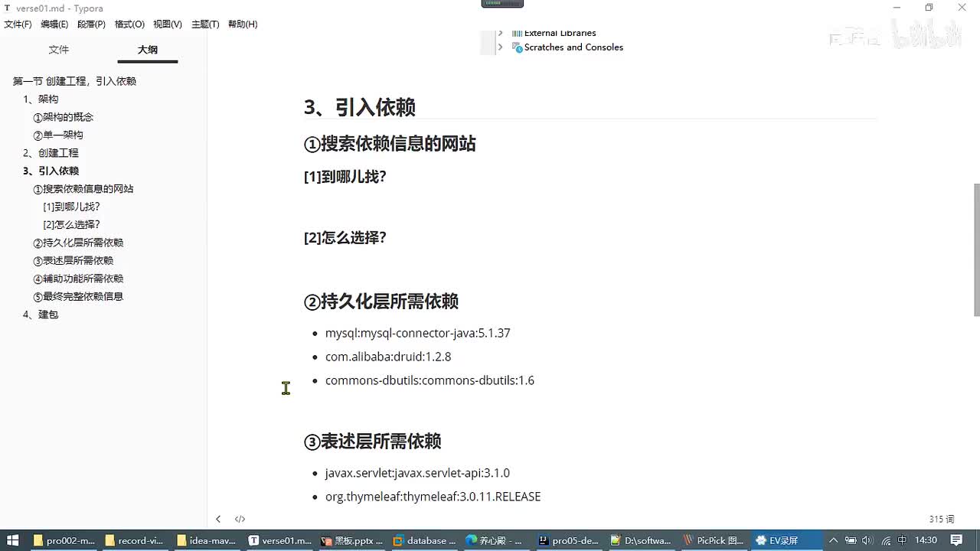980x551 pixels.
Task: Jump to outline item ③表述层所需依赖
Action: 73,261
